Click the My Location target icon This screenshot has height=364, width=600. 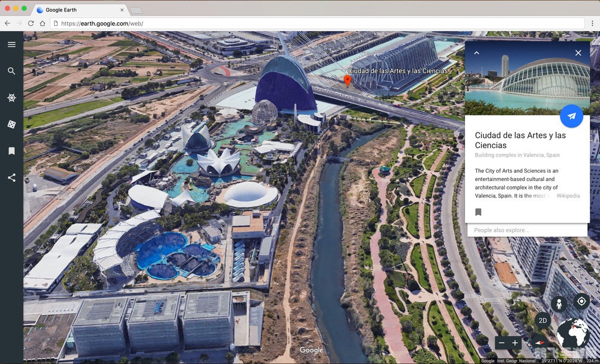click(x=581, y=301)
